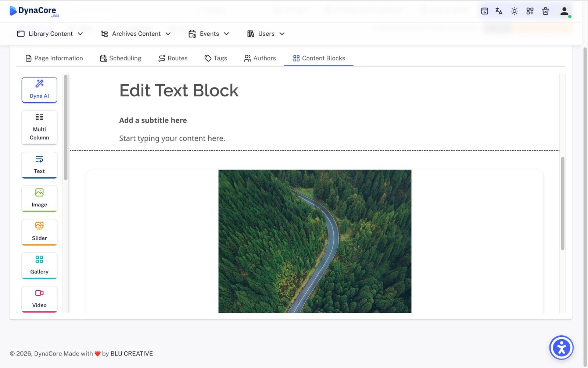Select the Content Blocks tab
This screenshot has height=368, width=588.
coord(319,58)
